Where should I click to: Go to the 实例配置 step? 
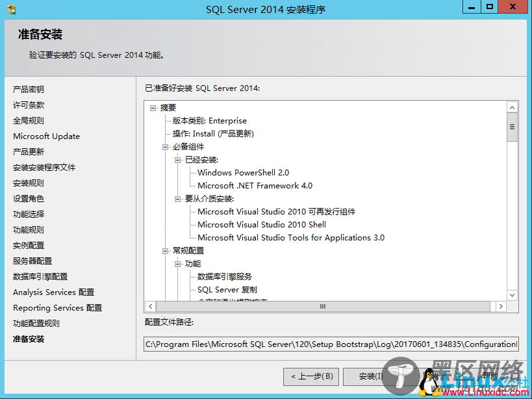coord(29,245)
